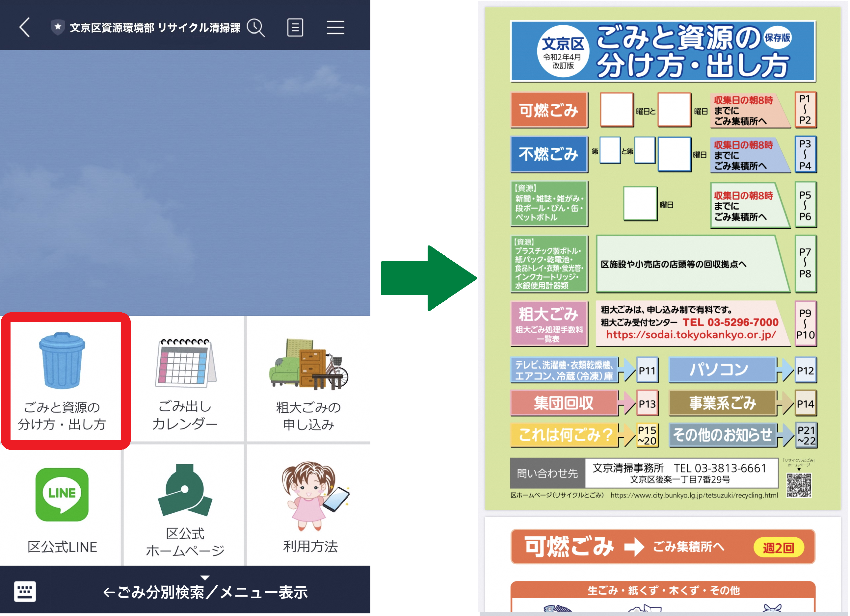This screenshot has height=616, width=850.
Task: Click 粗大ごみ受付センター TEL 03-5296-7000 text
Action: click(x=690, y=322)
